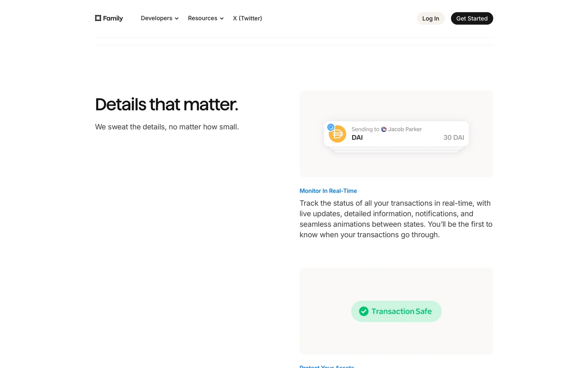Click the blue pending status badge

coord(330,127)
